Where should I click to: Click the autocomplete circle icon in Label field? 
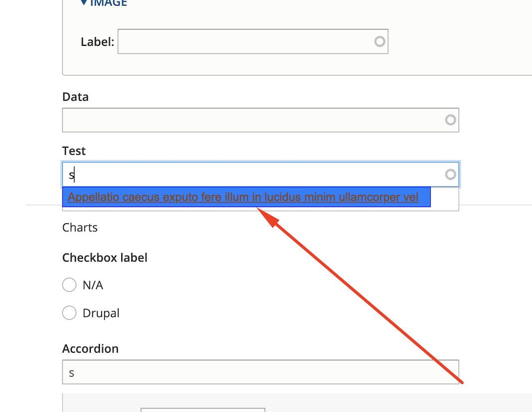click(380, 41)
